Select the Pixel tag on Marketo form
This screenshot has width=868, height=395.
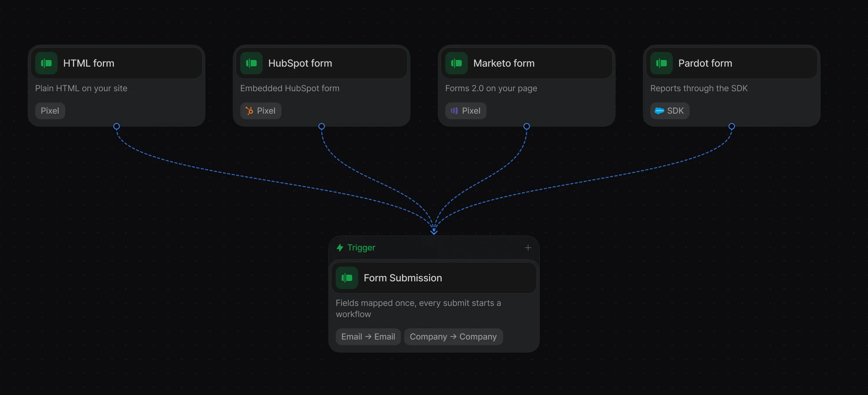point(466,111)
